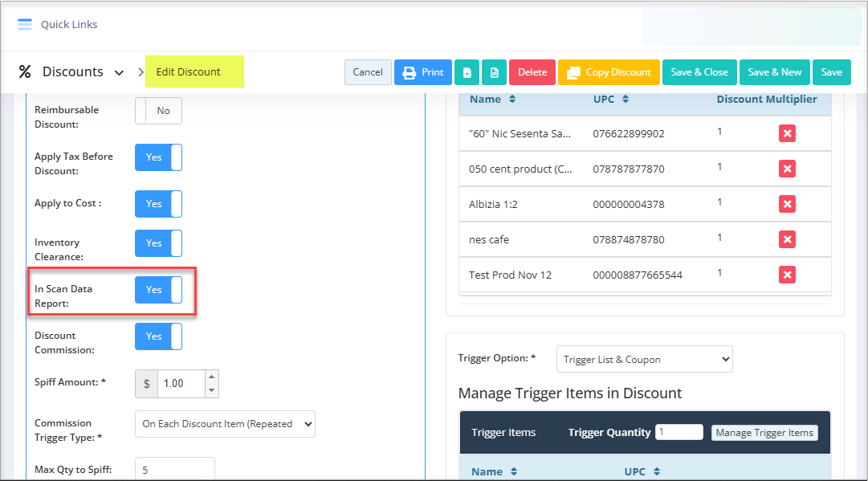This screenshot has height=481, width=868.
Task: Remove "60" Nic Sesenta item using red X
Action: pos(787,133)
